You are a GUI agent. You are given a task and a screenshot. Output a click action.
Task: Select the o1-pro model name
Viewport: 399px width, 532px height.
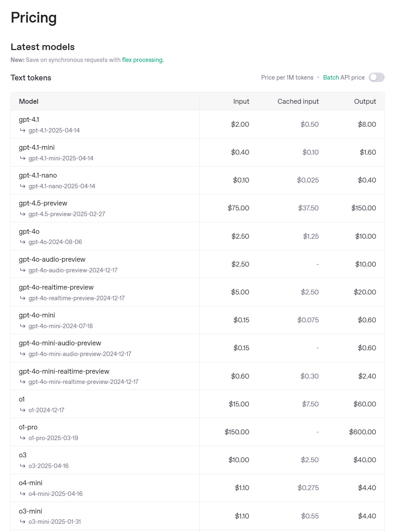pos(28,427)
